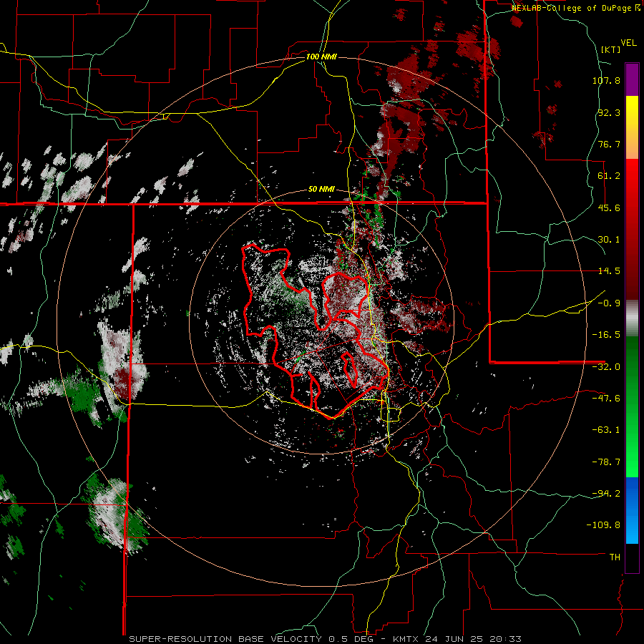Click the yellow segment of velocity color bar
Viewport: 644px width, 644px height.
[x=632, y=113]
